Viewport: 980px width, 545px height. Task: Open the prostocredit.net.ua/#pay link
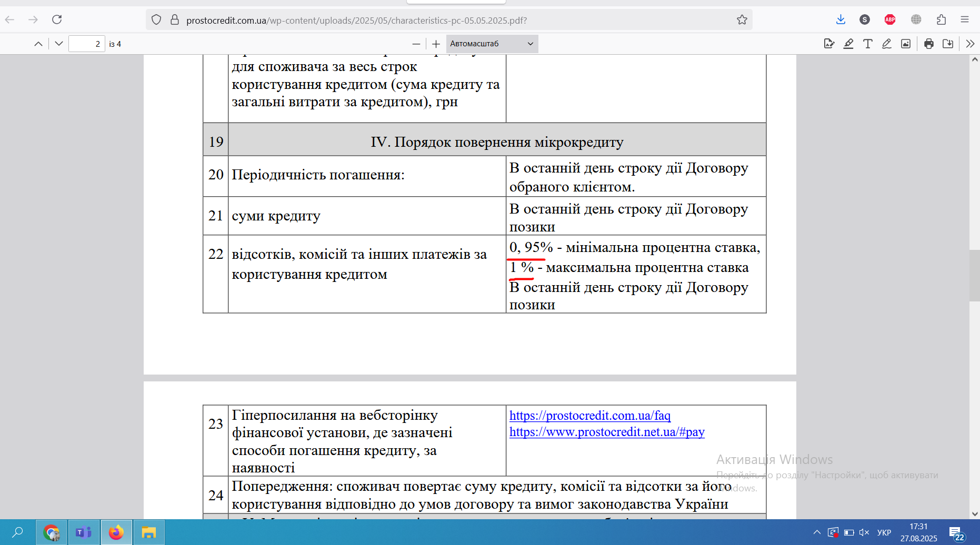(x=607, y=432)
